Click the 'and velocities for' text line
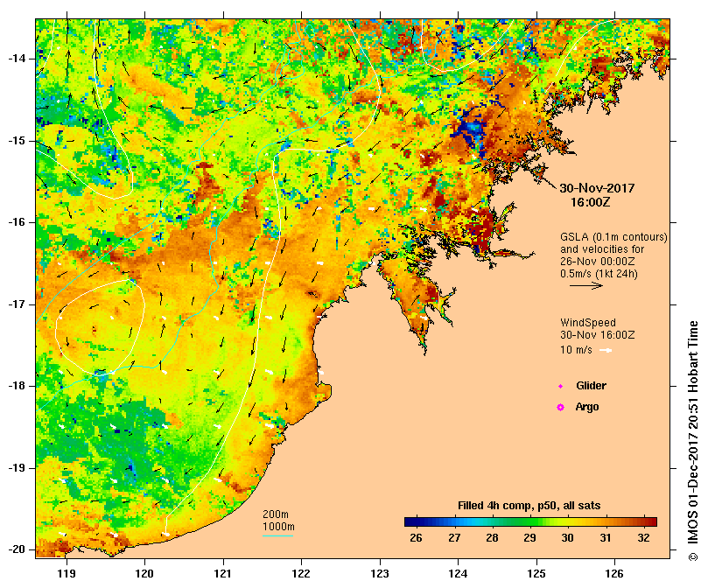 [x=602, y=249]
